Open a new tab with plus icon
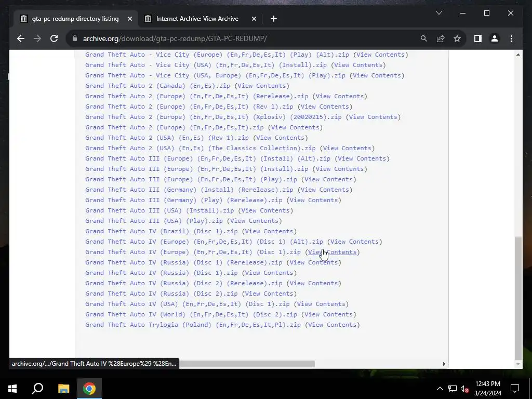 (x=274, y=19)
